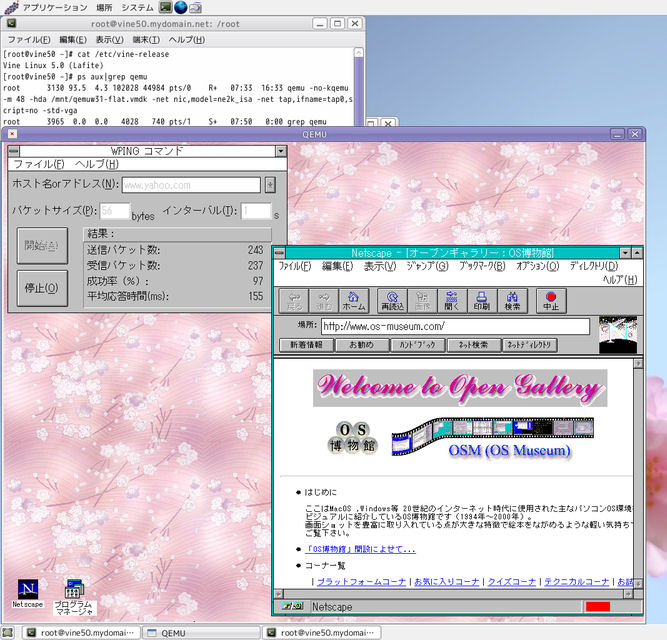Click the WPING title bar minimize arrow
Viewport: 667px width, 640px height.
pyautogui.click(x=280, y=151)
